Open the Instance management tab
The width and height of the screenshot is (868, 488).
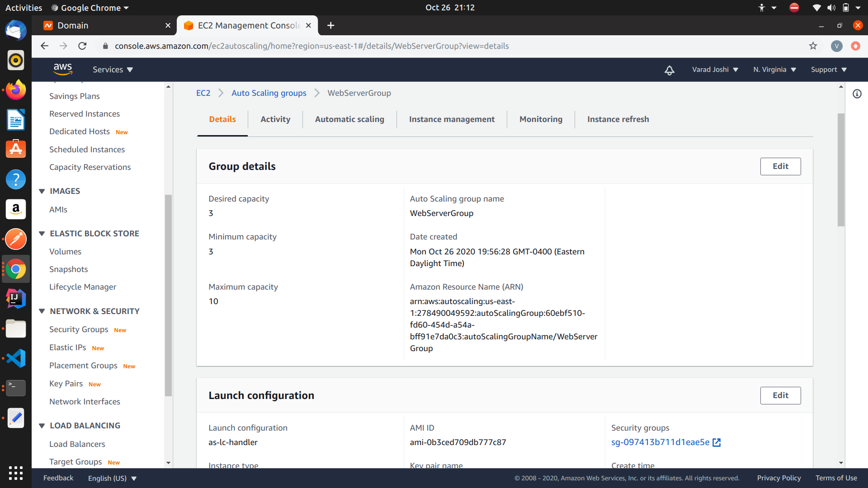[452, 119]
